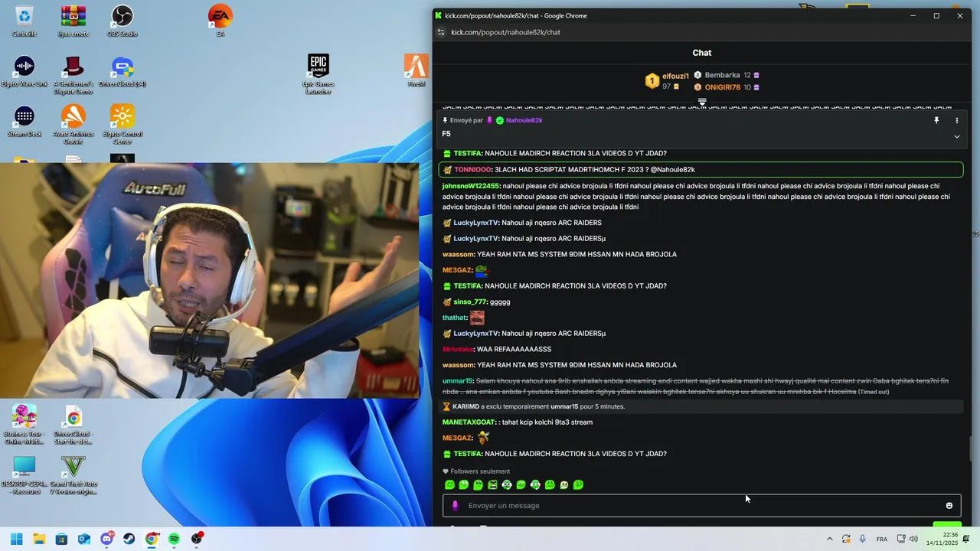Image resolution: width=980 pixels, height=551 pixels.
Task: Click ummar15 username on timed out message
Action: click(458, 381)
